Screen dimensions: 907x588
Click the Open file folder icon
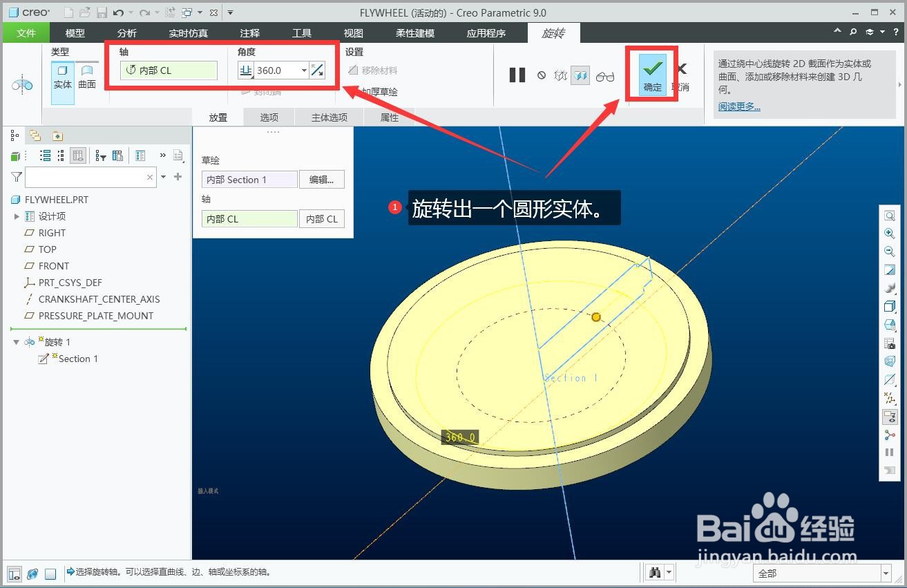(x=84, y=12)
